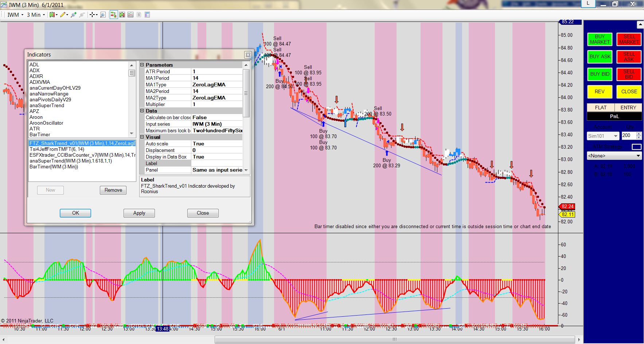Expand the drawing tools dropdown arrow
The width and height of the screenshot is (644, 344).
click(x=67, y=15)
